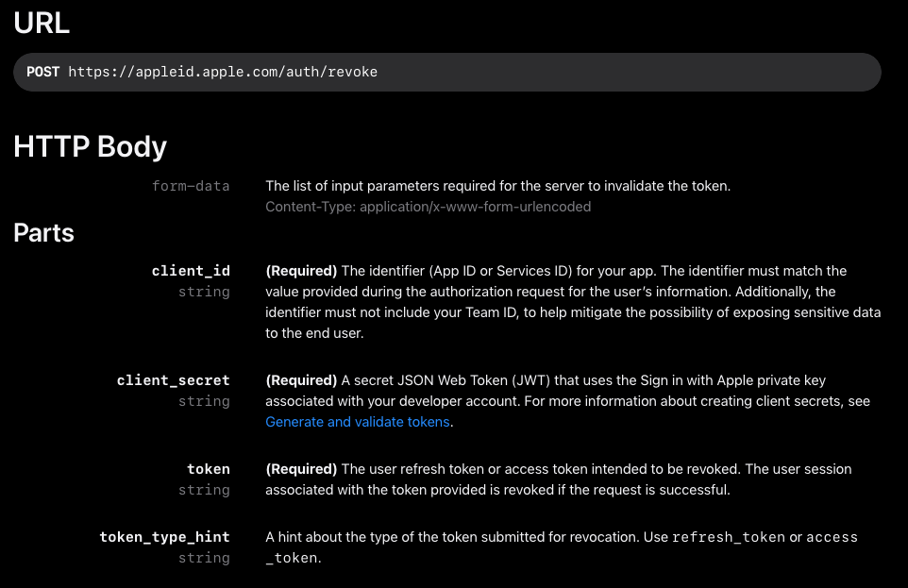The image size is (908, 588).
Task: Click the sentence about invalidating the token
Action: pos(498,186)
